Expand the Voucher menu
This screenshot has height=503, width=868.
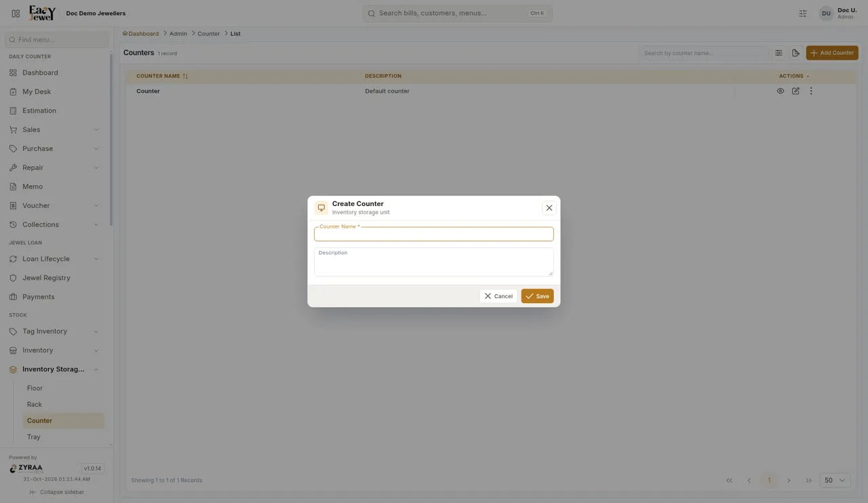click(x=56, y=205)
